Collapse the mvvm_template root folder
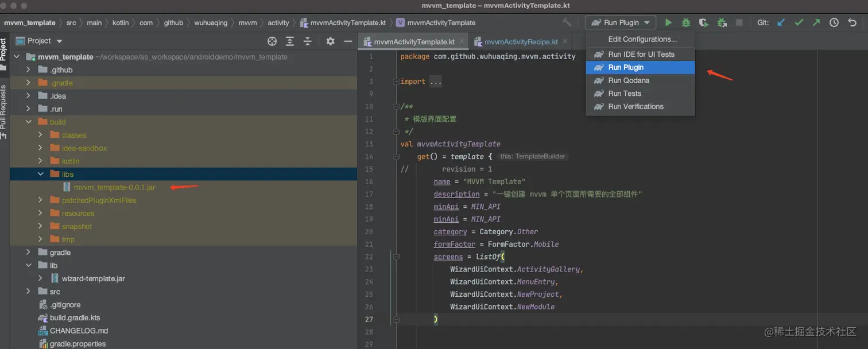868x349 pixels. tap(16, 57)
